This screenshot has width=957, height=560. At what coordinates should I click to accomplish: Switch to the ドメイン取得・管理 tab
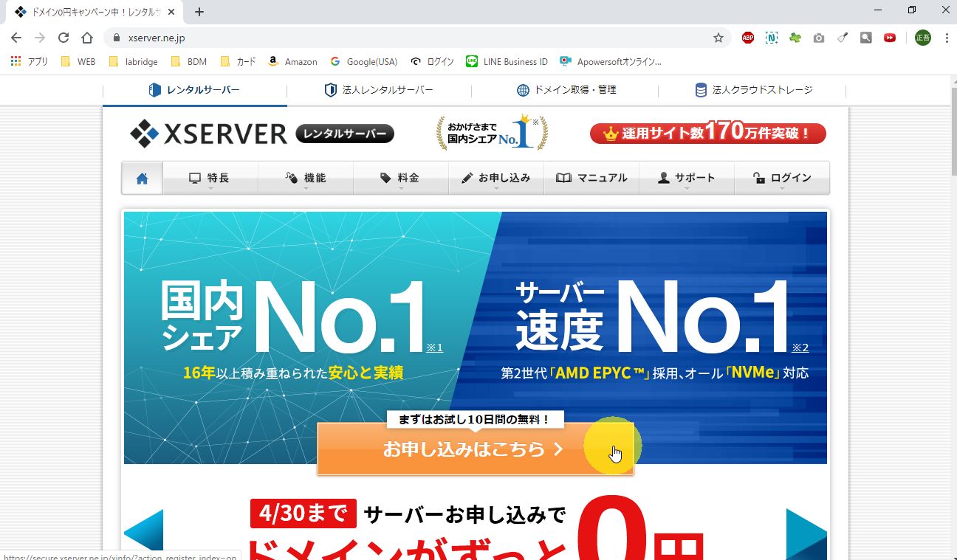tap(566, 90)
